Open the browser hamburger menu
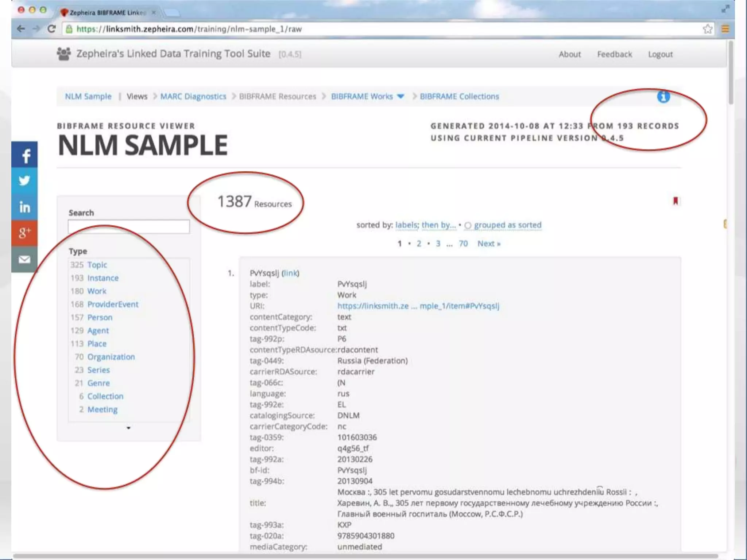The image size is (747, 560). tap(725, 29)
